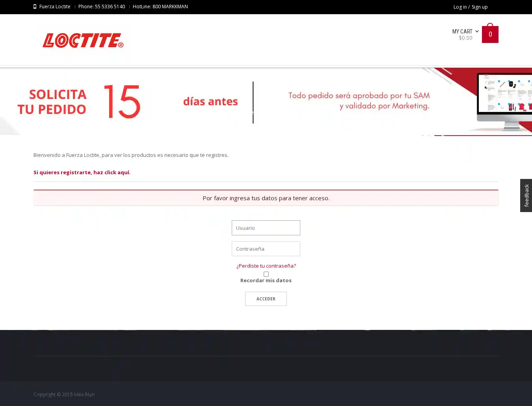Click the red Loctite logo
The image size is (532, 406).
coord(83,40)
